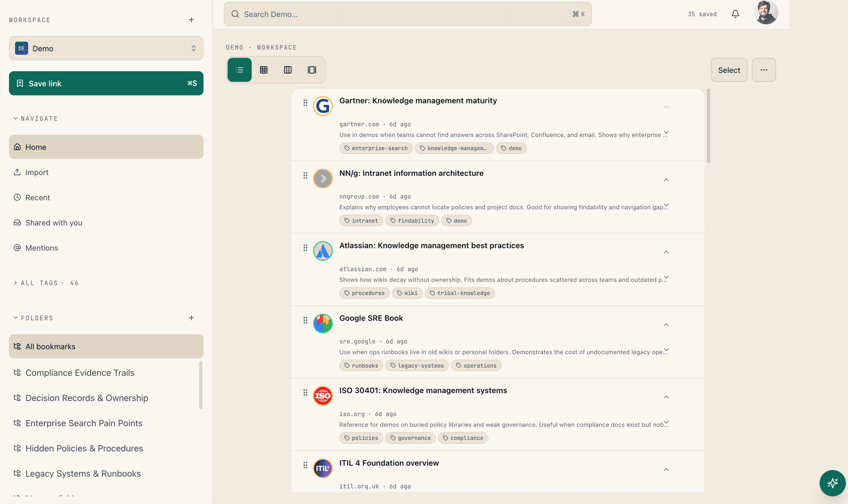The width and height of the screenshot is (848, 504).
Task: Click the bookmark list vertical scrollbar
Action: pyautogui.click(x=708, y=126)
